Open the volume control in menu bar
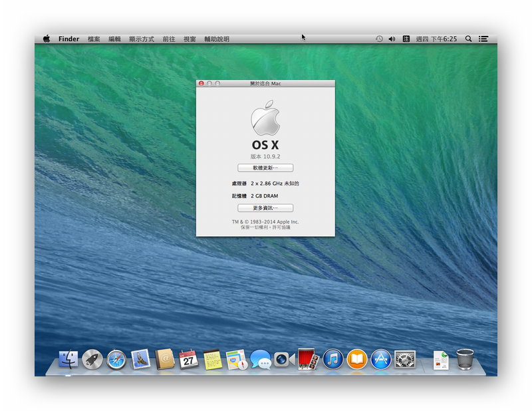This screenshot has height=411, width=532. point(392,39)
